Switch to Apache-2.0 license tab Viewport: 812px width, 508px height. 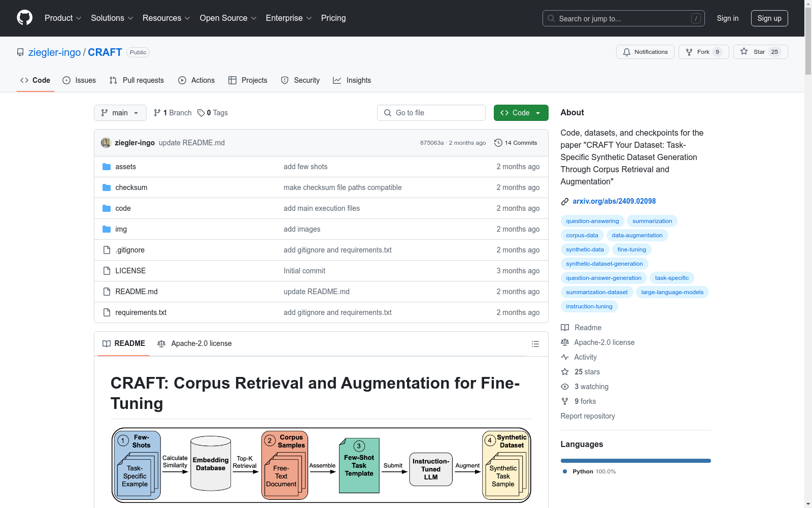(195, 344)
